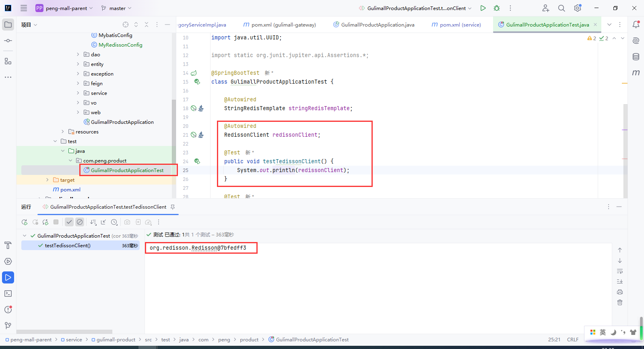Run the current test configuration
The width and height of the screenshot is (644, 349).
[483, 8]
